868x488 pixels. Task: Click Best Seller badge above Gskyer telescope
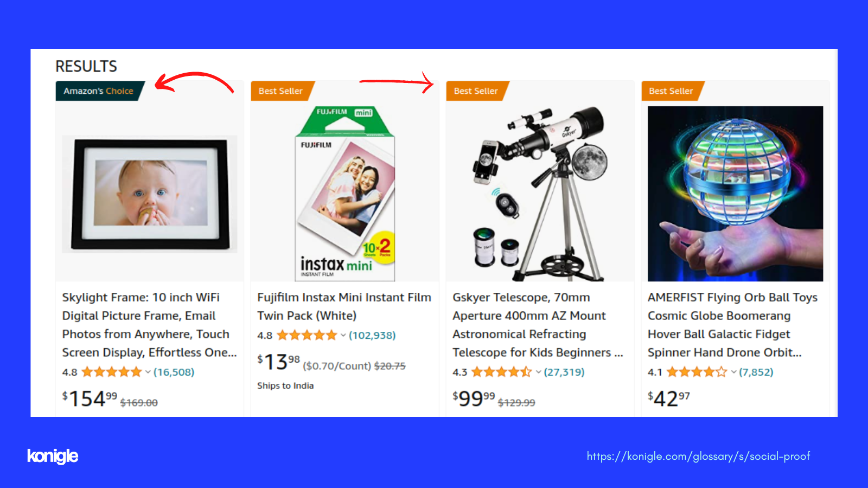pos(477,91)
